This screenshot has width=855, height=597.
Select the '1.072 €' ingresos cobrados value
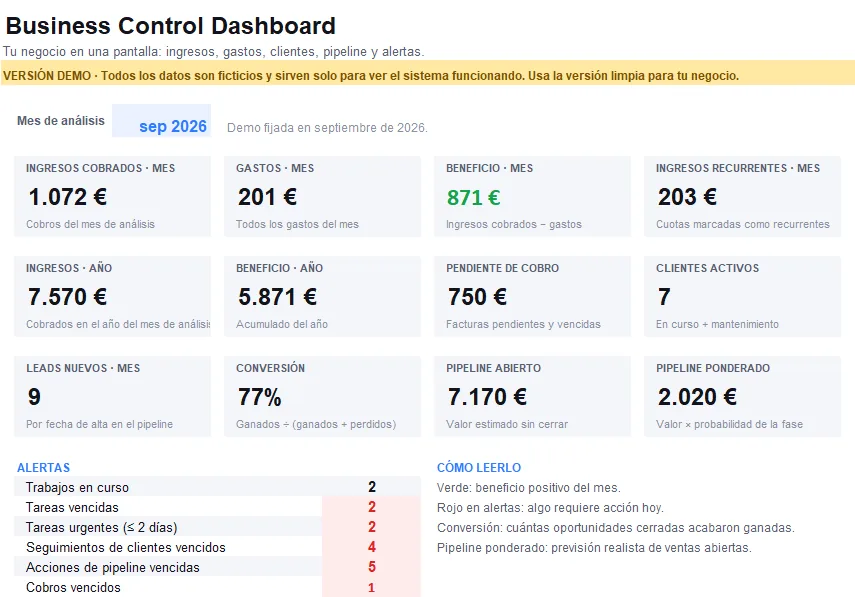tap(68, 197)
